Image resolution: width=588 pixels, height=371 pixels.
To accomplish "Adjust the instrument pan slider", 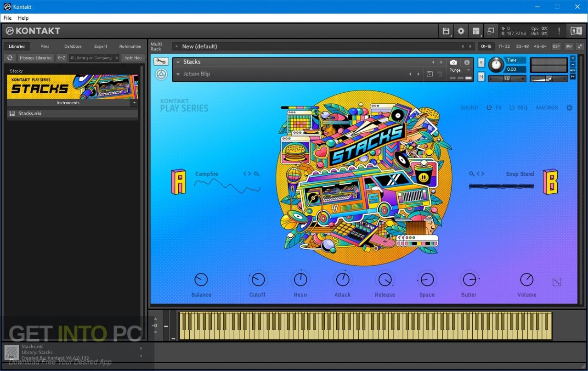I will coord(507,79).
